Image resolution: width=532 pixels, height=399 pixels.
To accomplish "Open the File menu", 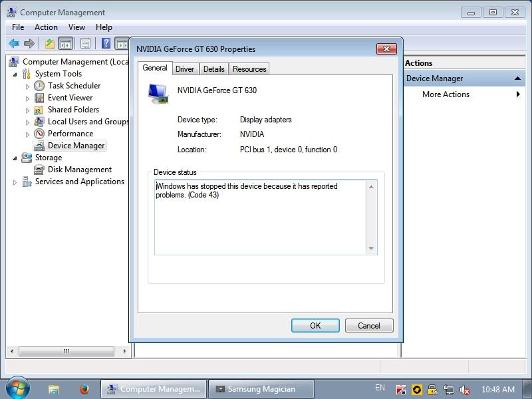I will tap(18, 27).
